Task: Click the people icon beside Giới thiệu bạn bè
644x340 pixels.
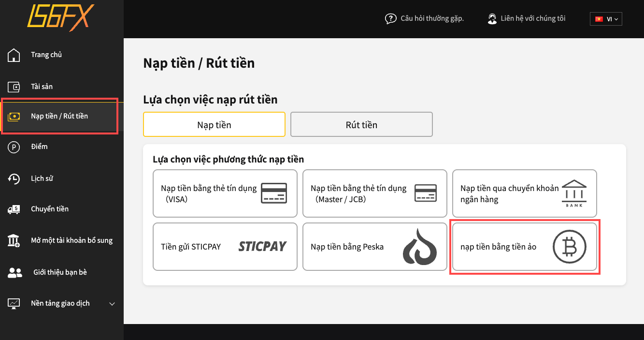Action: (15, 273)
